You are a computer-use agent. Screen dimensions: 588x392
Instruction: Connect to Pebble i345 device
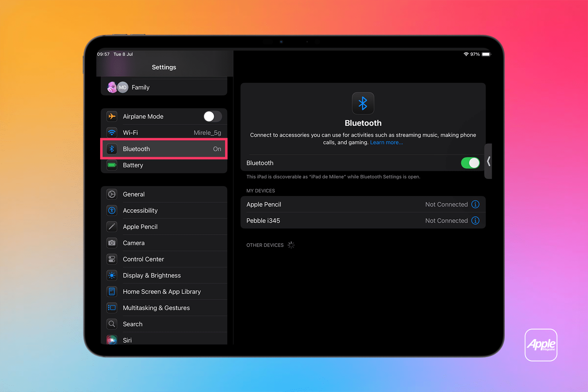pos(363,221)
